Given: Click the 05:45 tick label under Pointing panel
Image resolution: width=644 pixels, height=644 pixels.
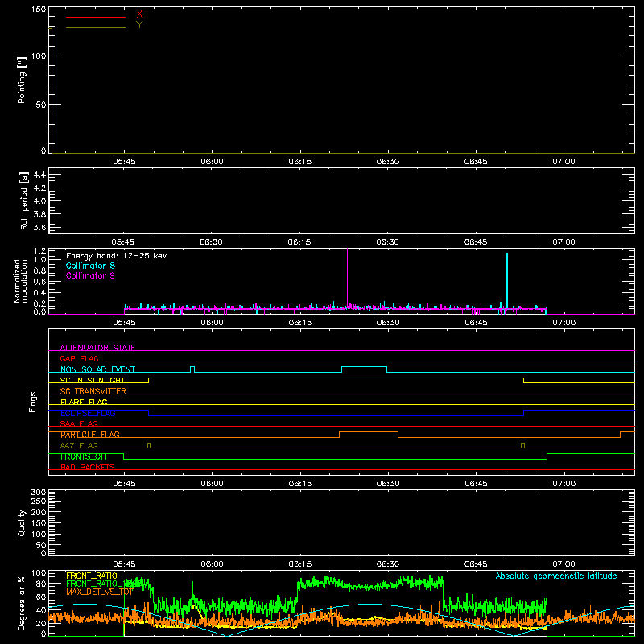Looking at the screenshot, I should (125, 162).
